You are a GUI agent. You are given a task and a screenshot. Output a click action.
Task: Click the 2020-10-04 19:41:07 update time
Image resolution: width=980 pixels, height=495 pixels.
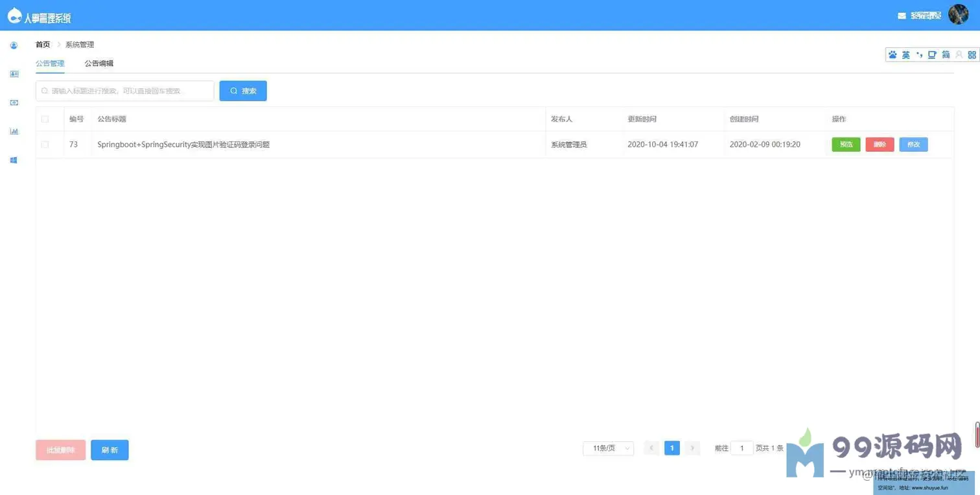[662, 145]
